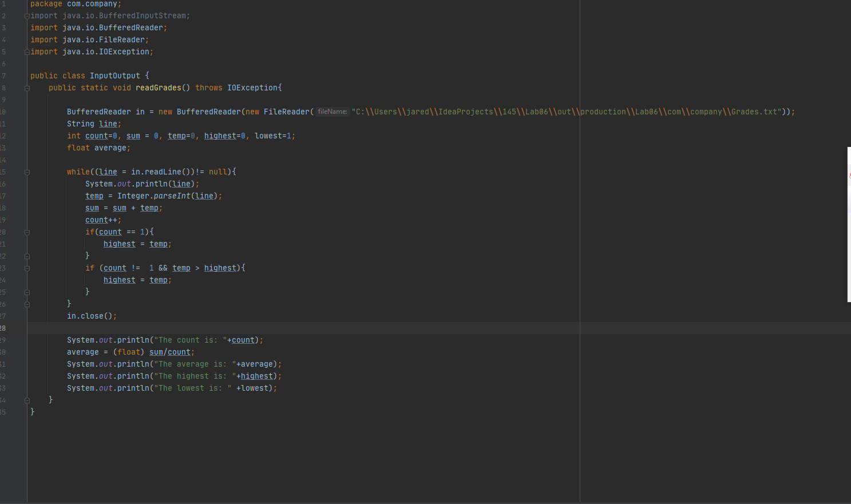Click "The average is: " string
This screenshot has height=504, width=851.
[195, 364]
